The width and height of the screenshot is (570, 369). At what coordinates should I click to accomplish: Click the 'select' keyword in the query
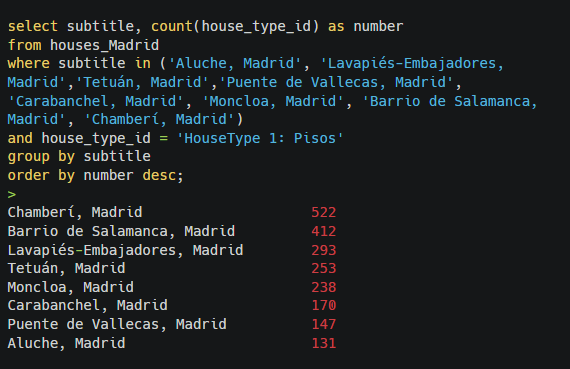pyautogui.click(x=33, y=26)
